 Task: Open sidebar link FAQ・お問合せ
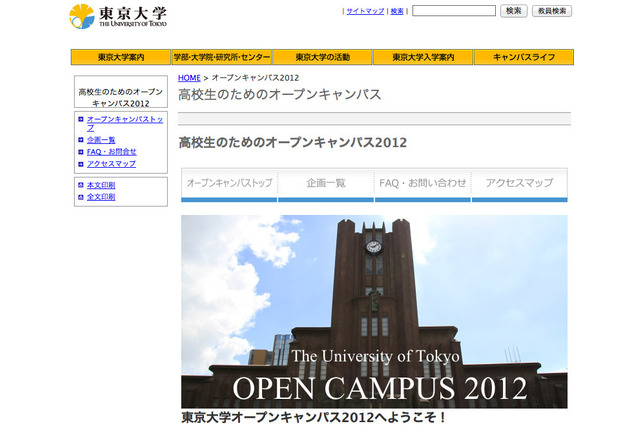click(x=111, y=152)
